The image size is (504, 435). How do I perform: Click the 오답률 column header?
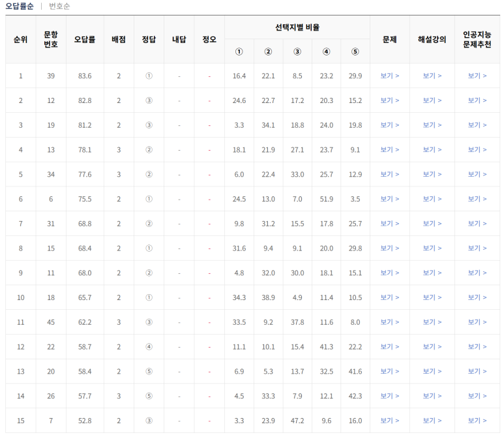85,39
